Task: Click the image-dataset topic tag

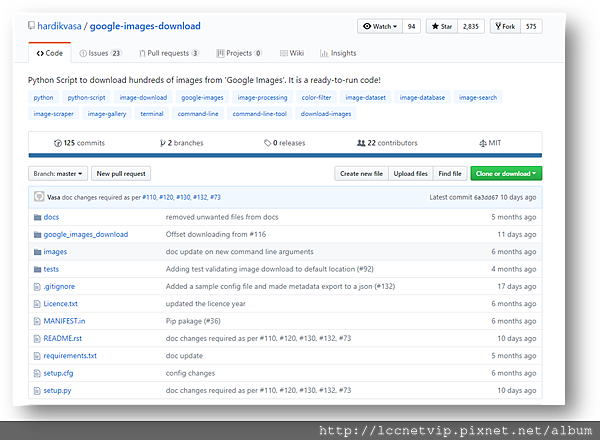Action: 365,98
